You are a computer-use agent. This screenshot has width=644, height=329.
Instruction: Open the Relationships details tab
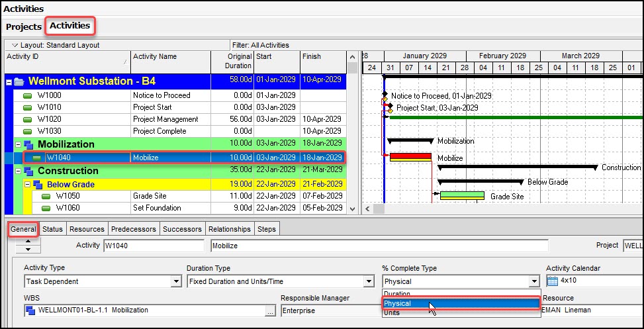point(230,229)
